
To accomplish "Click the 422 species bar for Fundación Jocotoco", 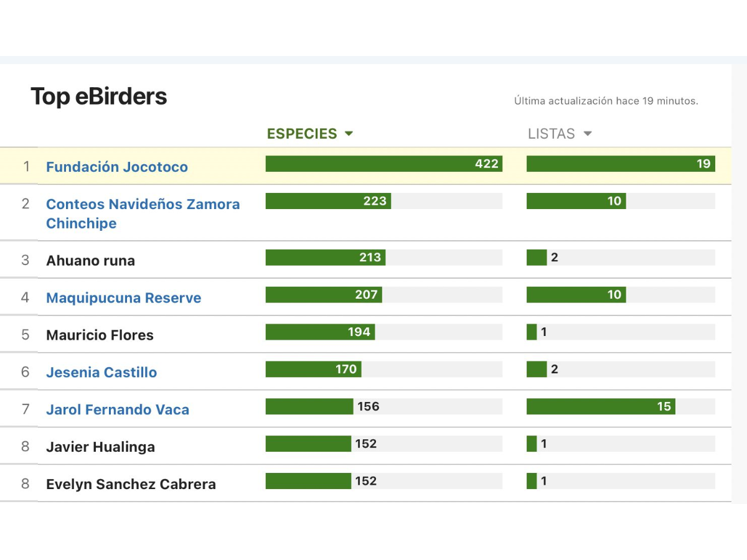I will (383, 164).
